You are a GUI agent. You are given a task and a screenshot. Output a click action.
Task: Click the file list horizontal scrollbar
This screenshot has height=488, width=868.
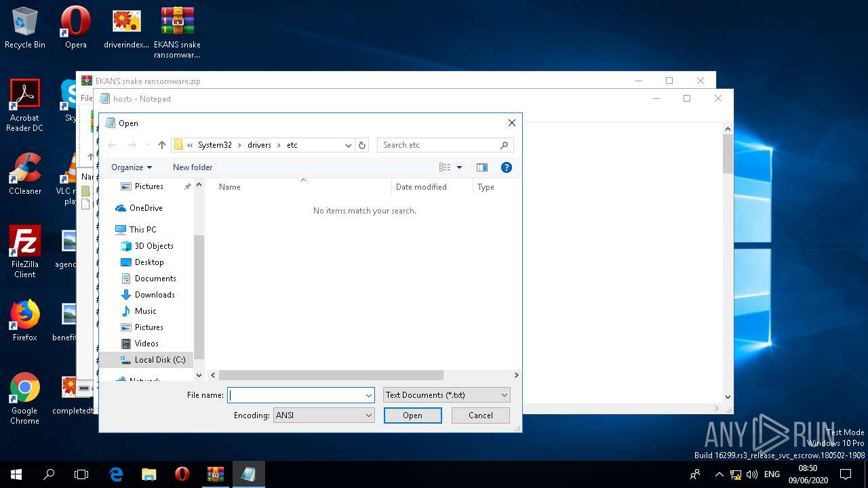click(331, 375)
